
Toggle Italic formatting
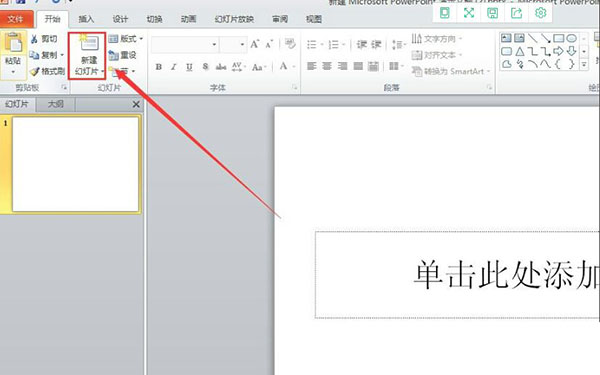point(174,67)
